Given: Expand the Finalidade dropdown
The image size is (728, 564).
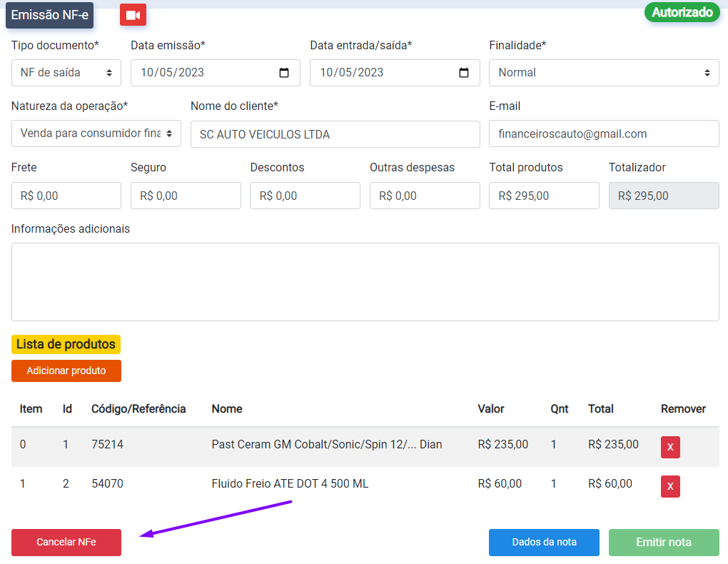Looking at the screenshot, I should point(604,73).
